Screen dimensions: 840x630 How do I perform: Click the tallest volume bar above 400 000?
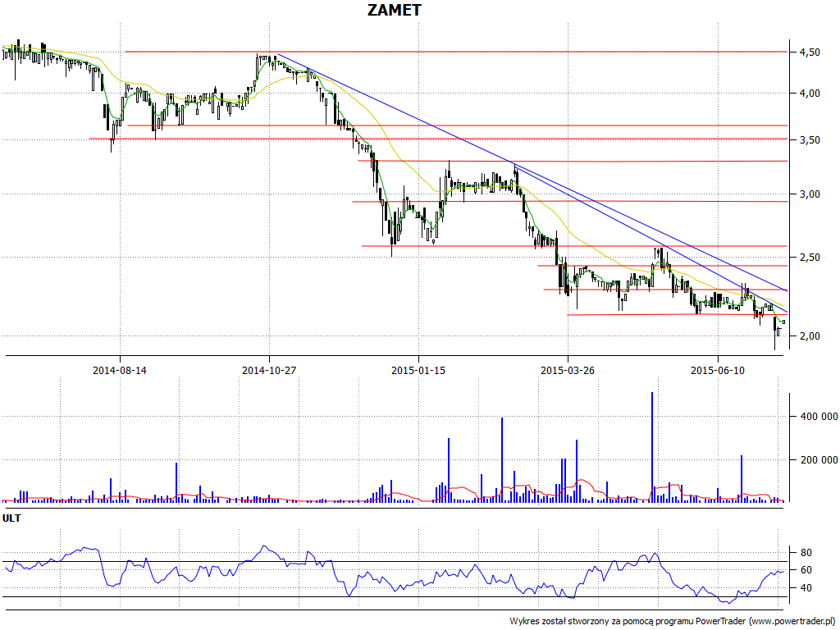652,447
